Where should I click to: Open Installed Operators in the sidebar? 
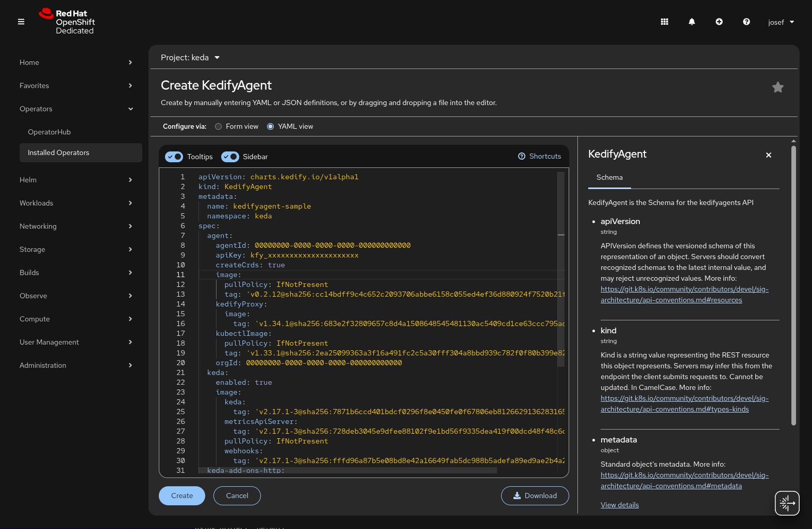coord(81,152)
